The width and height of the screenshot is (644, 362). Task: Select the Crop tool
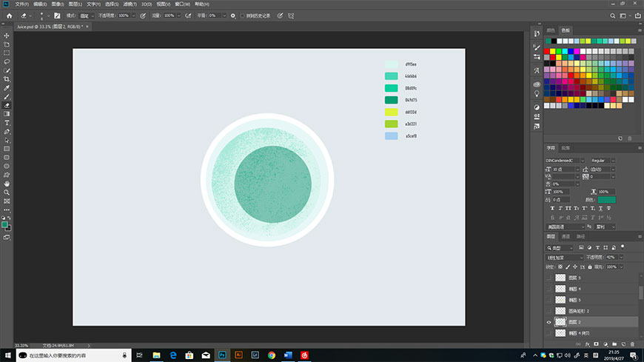[x=7, y=78]
